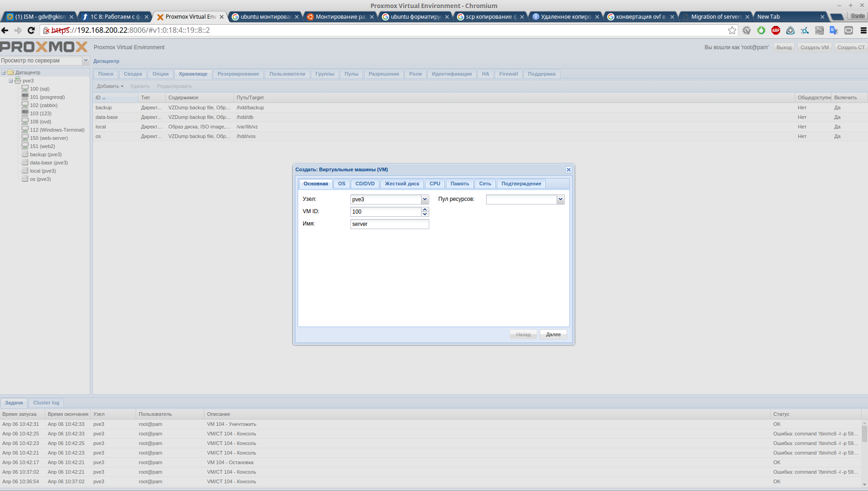
Task: Click Создать VM button
Action: click(x=815, y=47)
